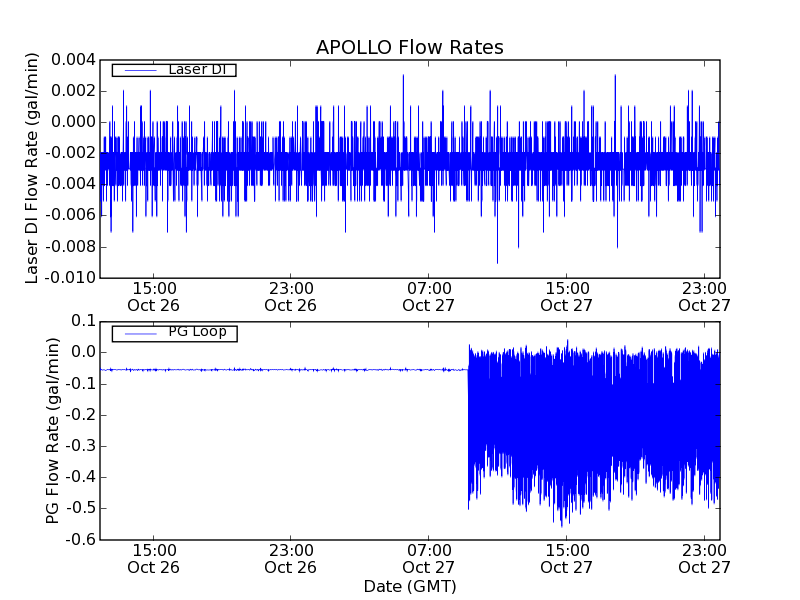This screenshot has height=600, width=800.
Task: Click the 0.000 y-axis tick on top plot
Action: coord(74,121)
